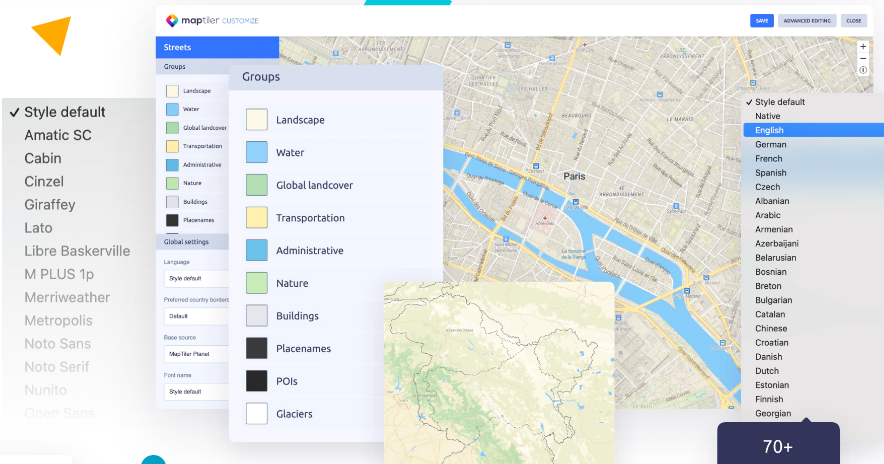Image resolution: width=884 pixels, height=464 pixels.
Task: Open the Preferred country borders dropdown
Action: pos(196,316)
